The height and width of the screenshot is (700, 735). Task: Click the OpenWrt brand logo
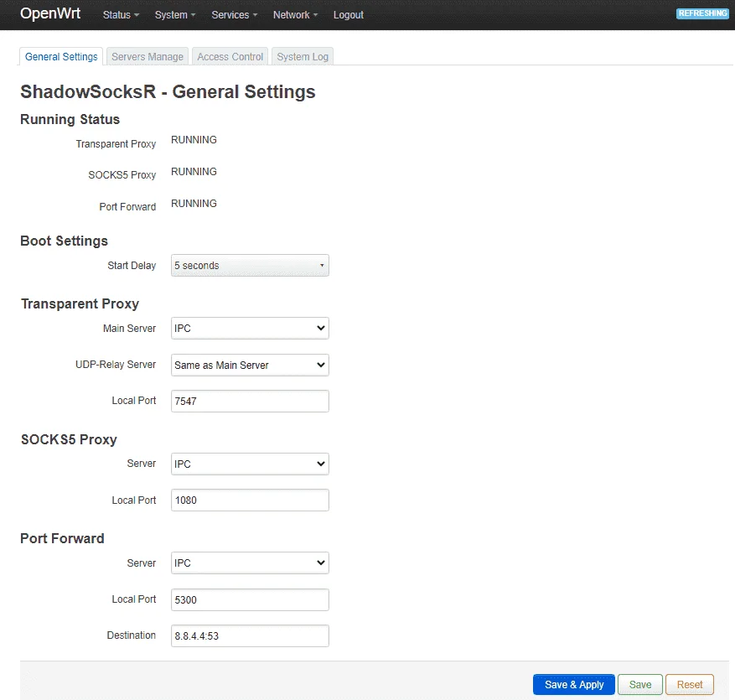[50, 13]
